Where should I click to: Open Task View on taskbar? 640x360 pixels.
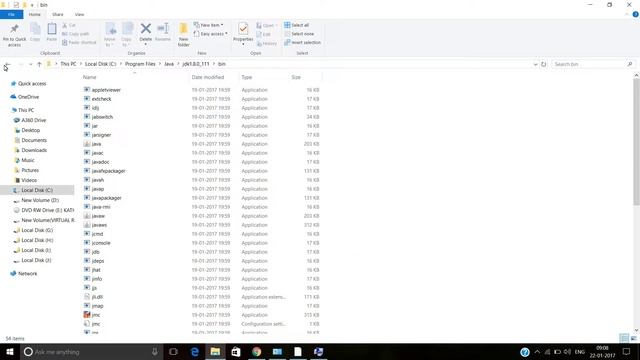tap(173, 351)
